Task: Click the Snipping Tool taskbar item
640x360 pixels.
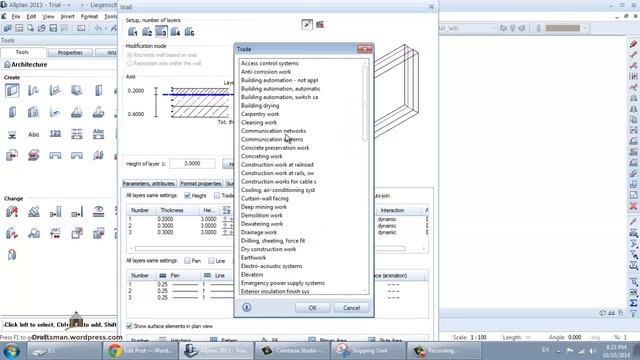Action: tap(368, 351)
